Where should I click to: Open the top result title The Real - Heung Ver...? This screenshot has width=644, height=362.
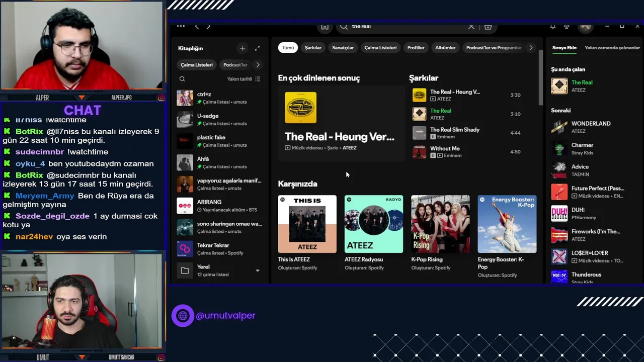[x=340, y=137]
